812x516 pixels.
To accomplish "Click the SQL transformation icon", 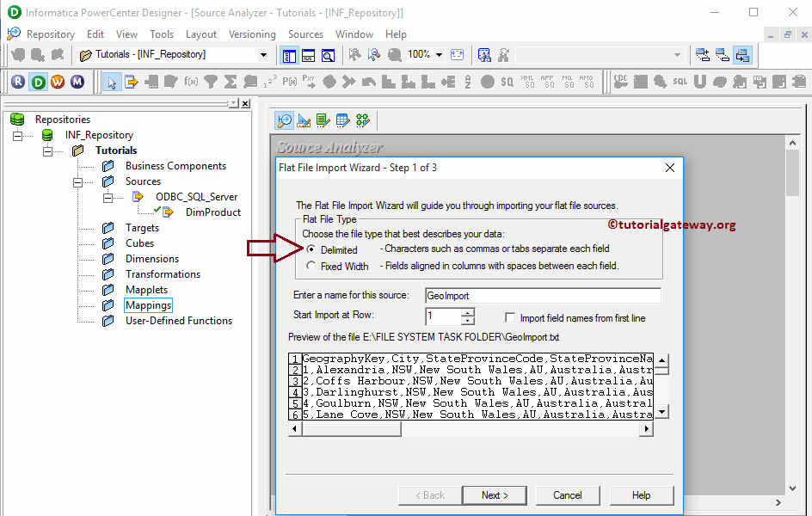I will (680, 82).
